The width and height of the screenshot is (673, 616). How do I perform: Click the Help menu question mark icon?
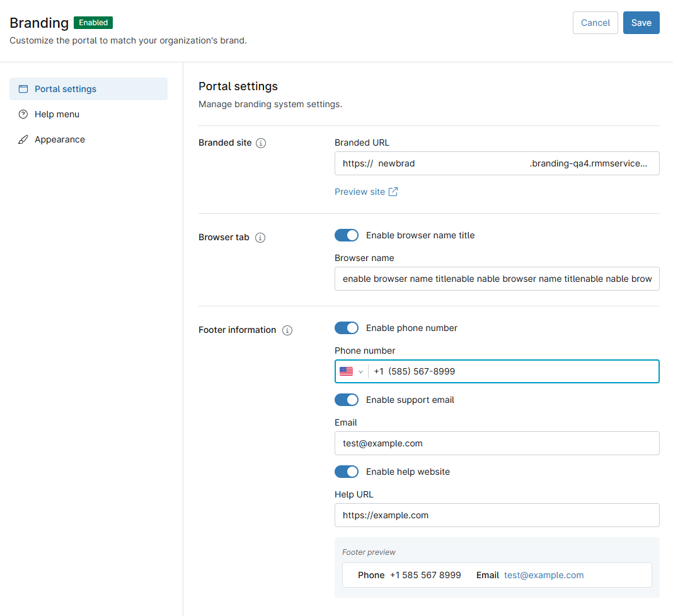[x=23, y=114]
